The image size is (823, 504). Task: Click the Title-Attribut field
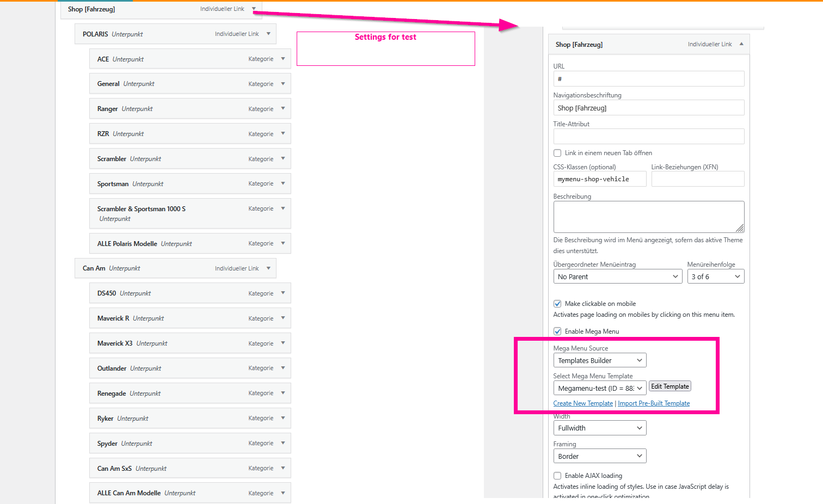pos(649,137)
